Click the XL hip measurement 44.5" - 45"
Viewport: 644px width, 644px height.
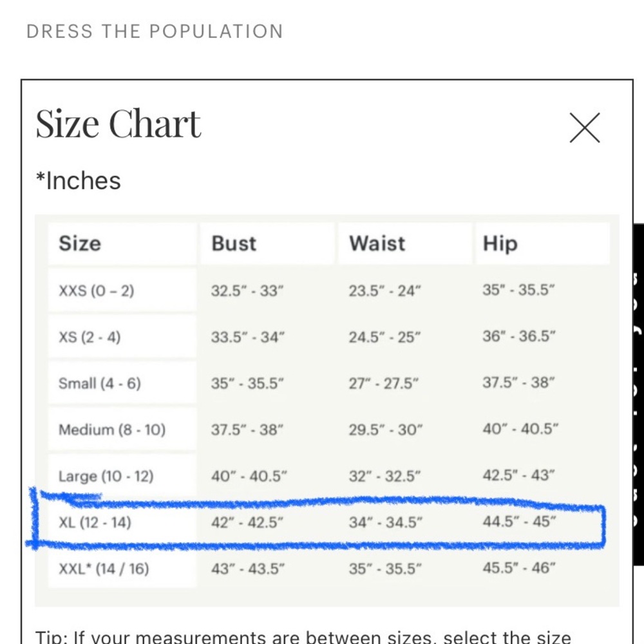(519, 522)
